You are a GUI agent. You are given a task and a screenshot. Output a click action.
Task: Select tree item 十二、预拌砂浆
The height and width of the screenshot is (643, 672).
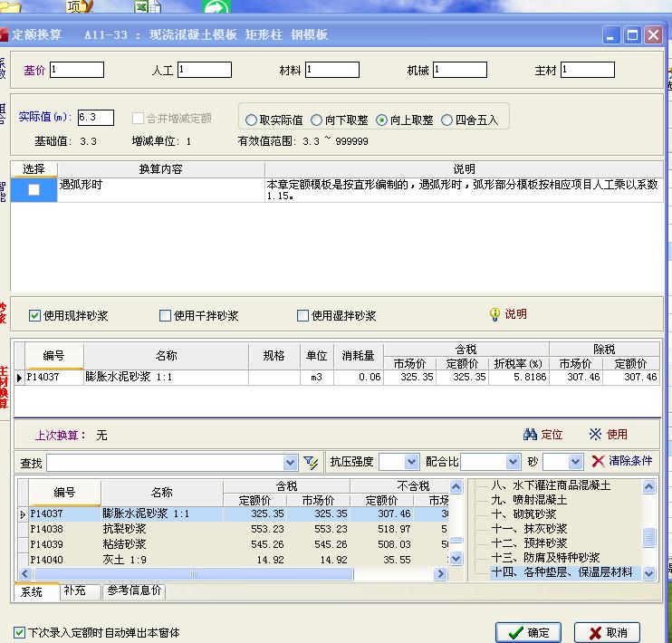529,543
